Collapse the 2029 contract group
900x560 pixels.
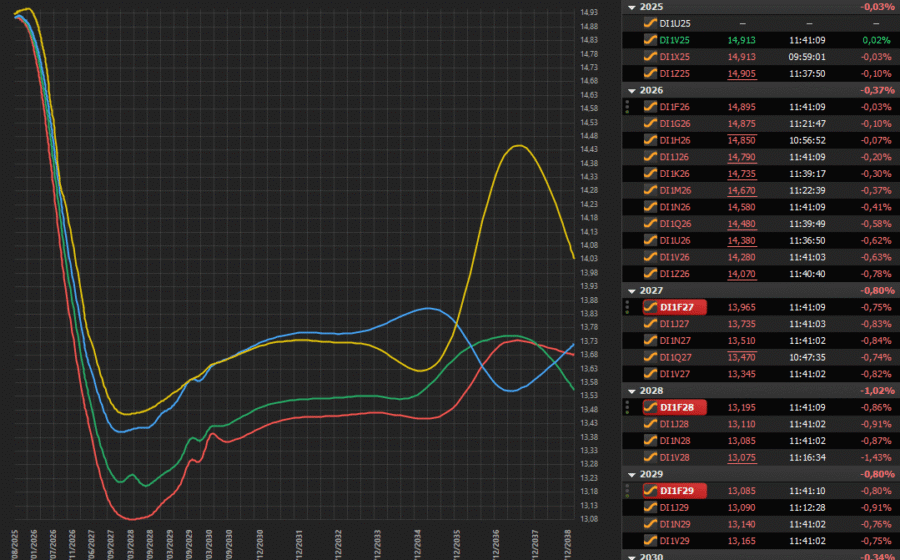pyautogui.click(x=632, y=475)
